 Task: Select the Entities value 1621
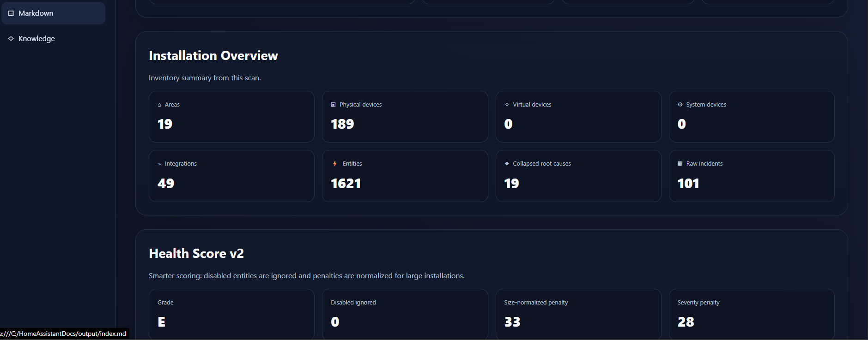tap(346, 184)
